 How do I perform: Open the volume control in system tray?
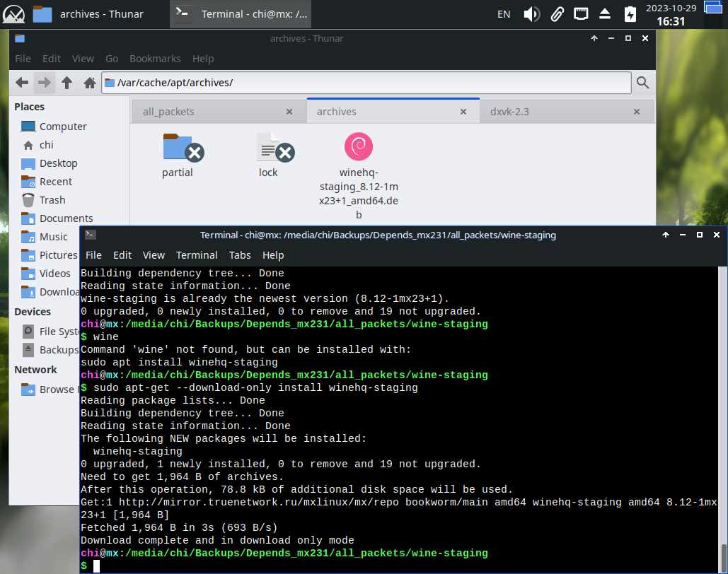(x=531, y=13)
